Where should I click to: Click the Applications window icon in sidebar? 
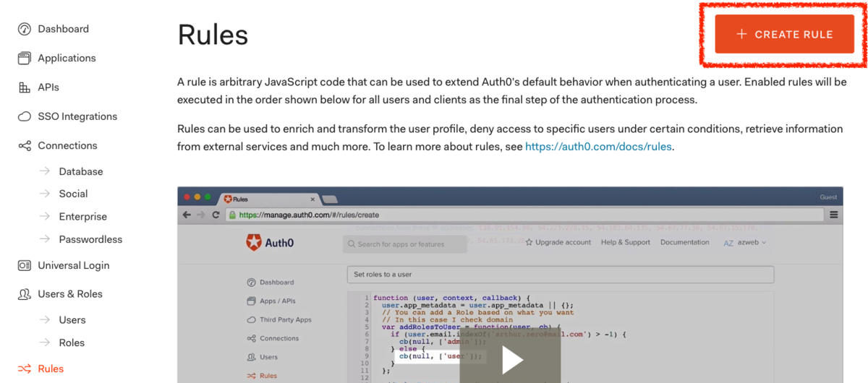click(x=25, y=58)
